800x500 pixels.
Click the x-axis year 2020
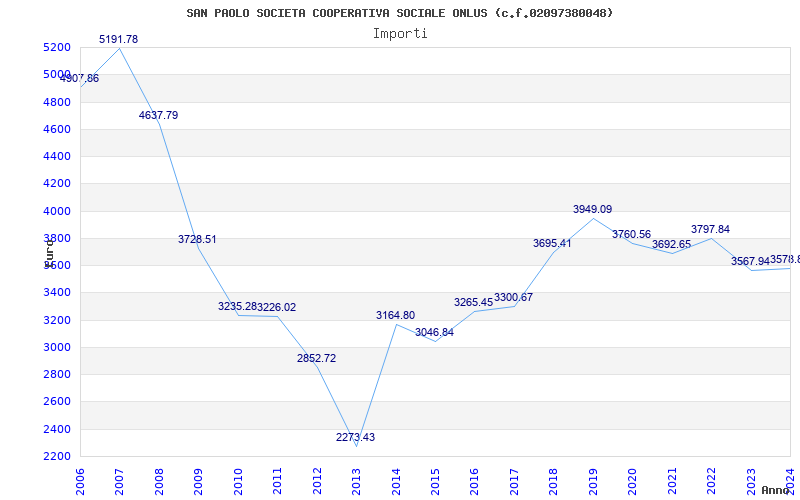point(633,482)
